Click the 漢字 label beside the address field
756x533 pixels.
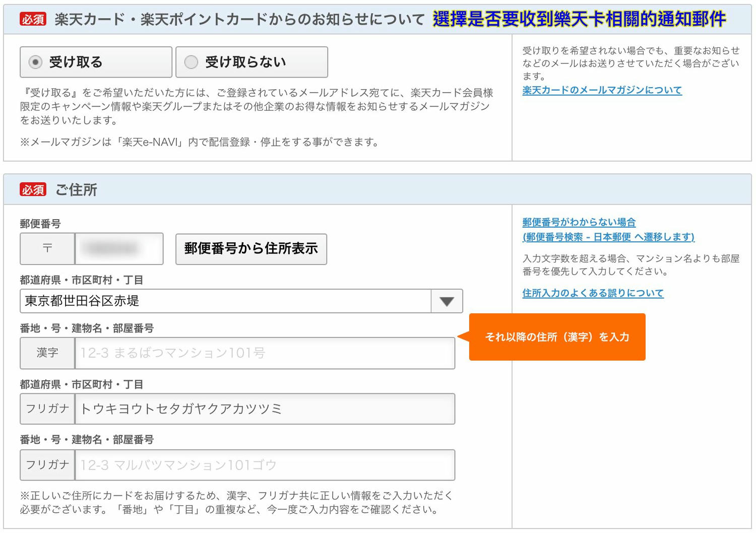[x=47, y=353]
